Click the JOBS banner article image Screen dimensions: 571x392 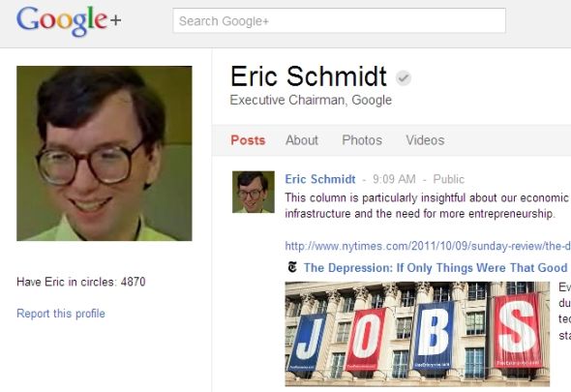pyautogui.click(x=417, y=334)
